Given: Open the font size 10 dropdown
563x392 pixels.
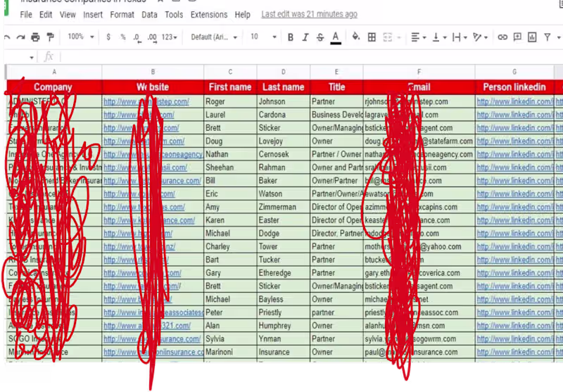Looking at the screenshot, I should tap(263, 37).
